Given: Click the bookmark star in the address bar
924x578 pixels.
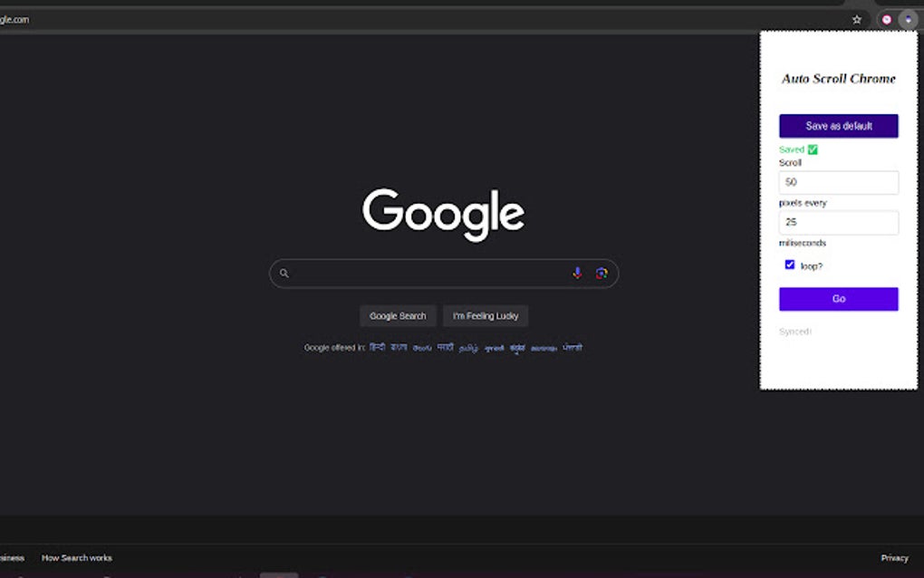Looking at the screenshot, I should [x=856, y=18].
